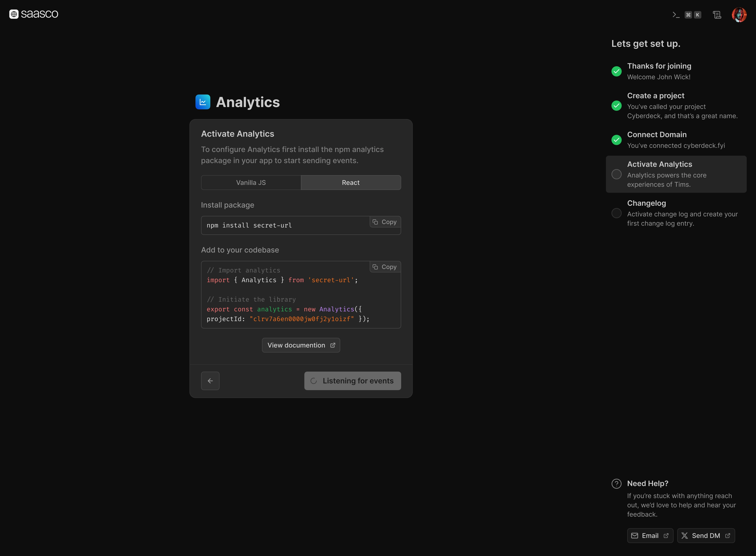The image size is (756, 556).
Task: Click the external link icon in Send DM
Action: click(728, 536)
